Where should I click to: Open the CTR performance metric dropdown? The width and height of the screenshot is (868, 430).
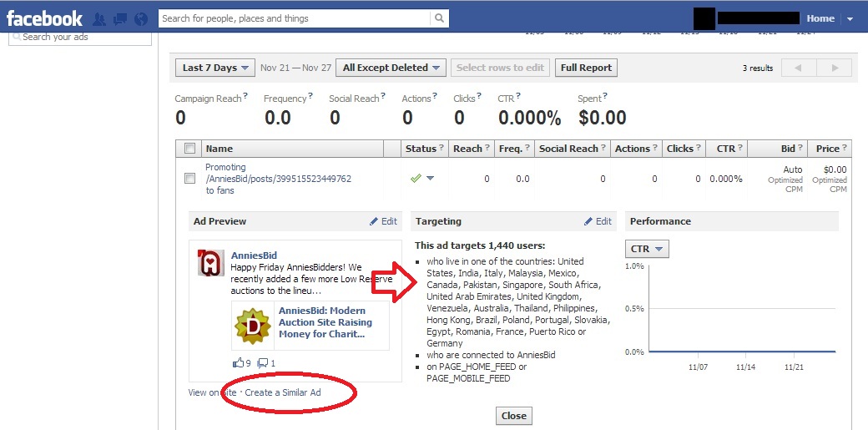point(647,249)
